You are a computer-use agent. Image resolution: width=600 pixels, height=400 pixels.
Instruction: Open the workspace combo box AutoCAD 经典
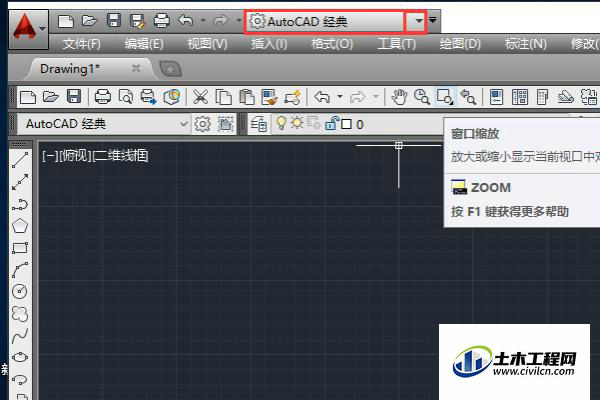pos(104,124)
